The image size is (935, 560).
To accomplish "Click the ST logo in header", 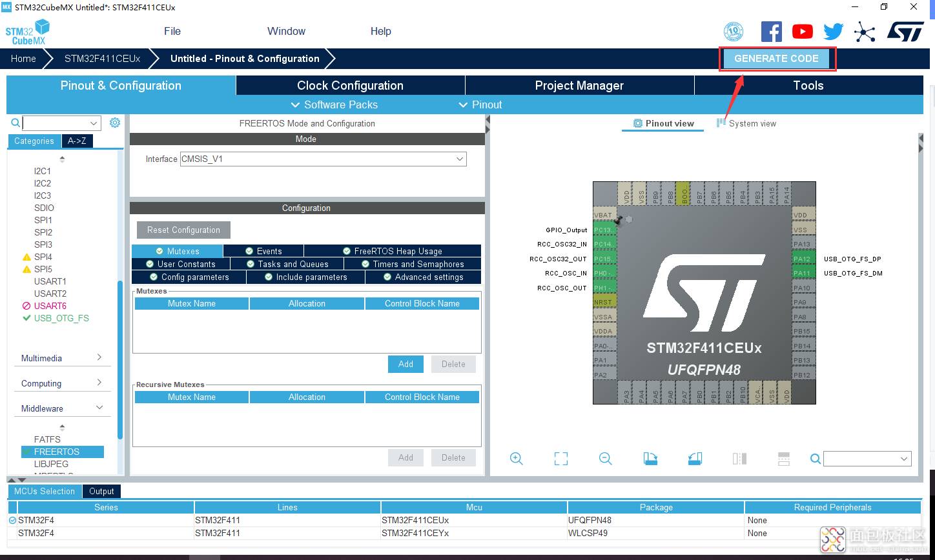I will [905, 31].
